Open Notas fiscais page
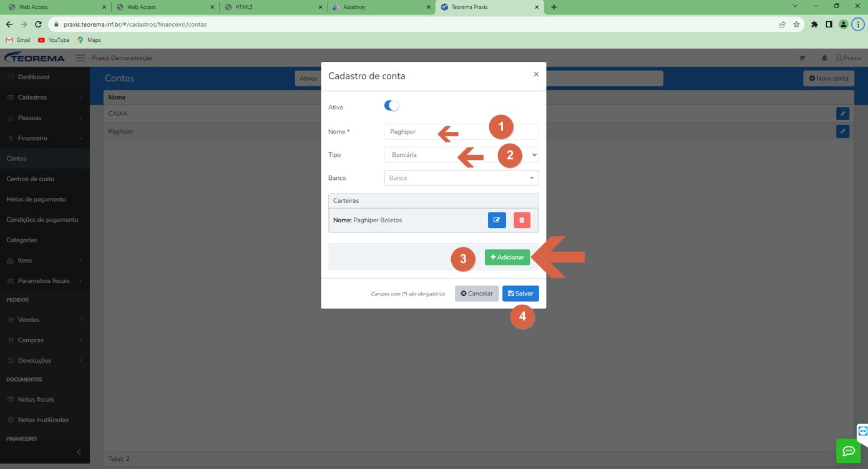868x469 pixels. 45,400
